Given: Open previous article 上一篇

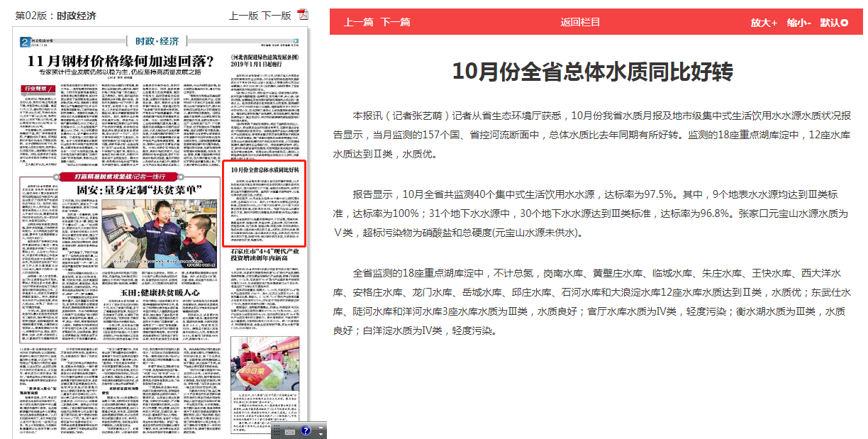Looking at the screenshot, I should pos(358,22).
